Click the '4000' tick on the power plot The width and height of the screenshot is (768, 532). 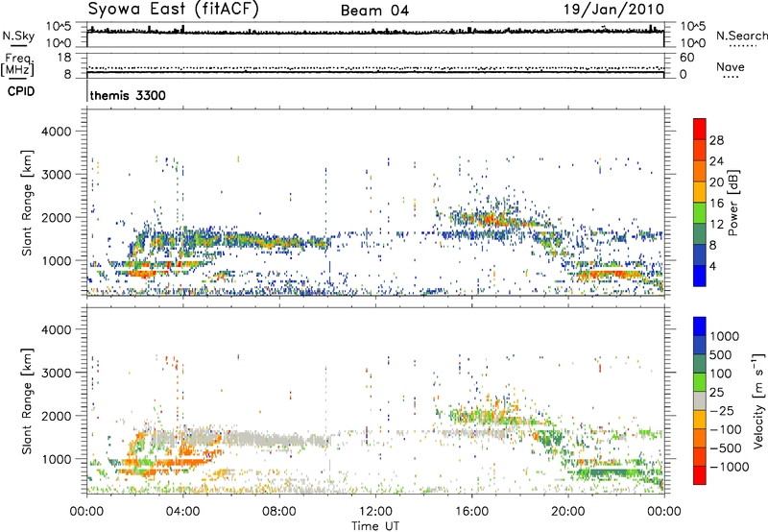(57, 132)
